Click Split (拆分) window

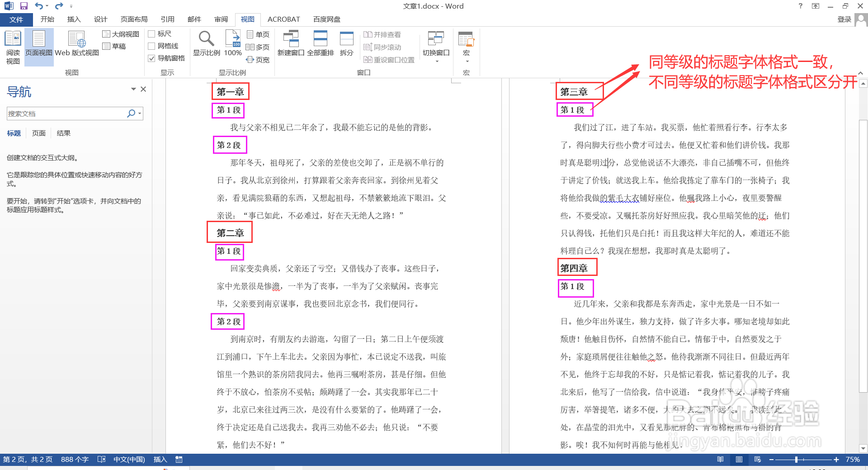[x=347, y=43]
